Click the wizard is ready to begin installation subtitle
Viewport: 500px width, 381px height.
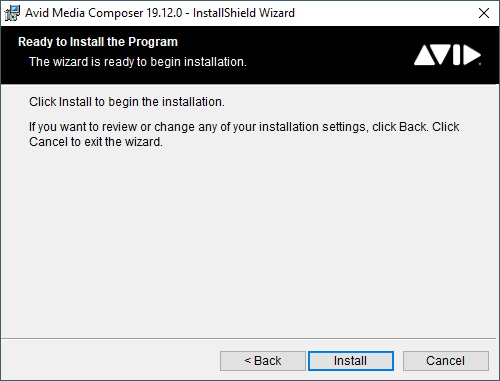138,62
